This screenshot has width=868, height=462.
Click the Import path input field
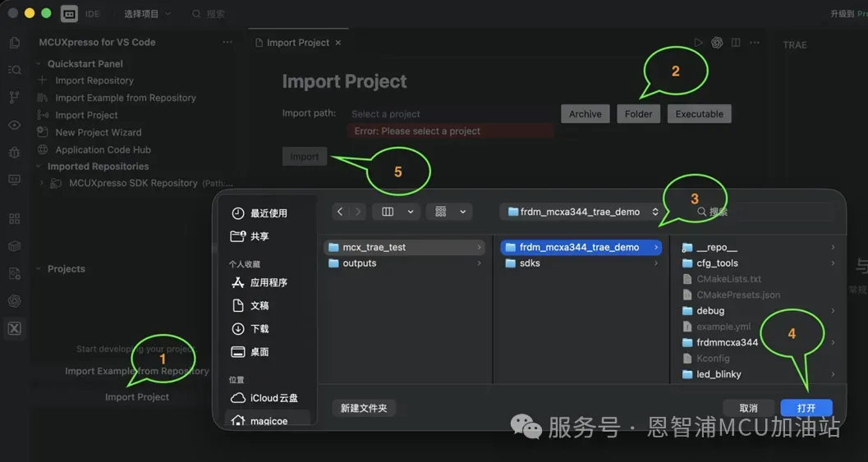451,114
